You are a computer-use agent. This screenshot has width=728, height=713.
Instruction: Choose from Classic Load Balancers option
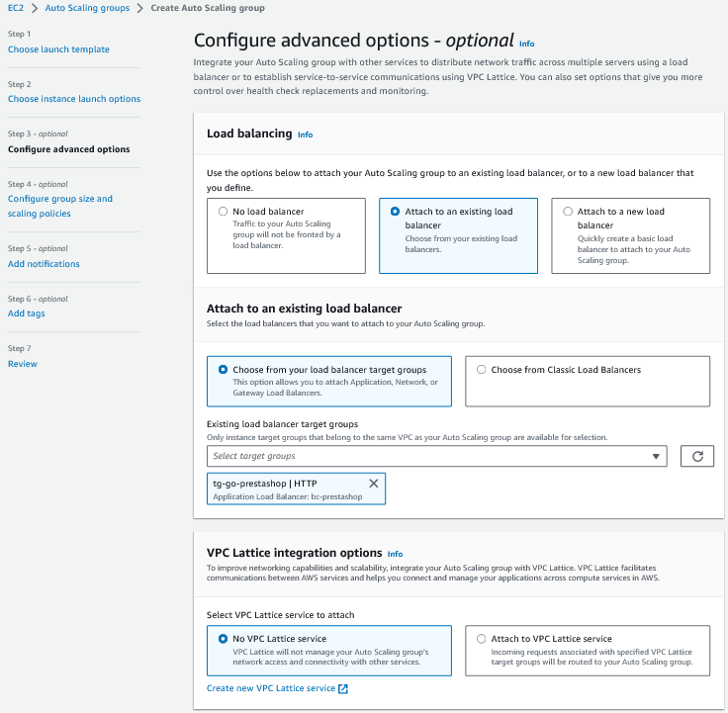(482, 370)
